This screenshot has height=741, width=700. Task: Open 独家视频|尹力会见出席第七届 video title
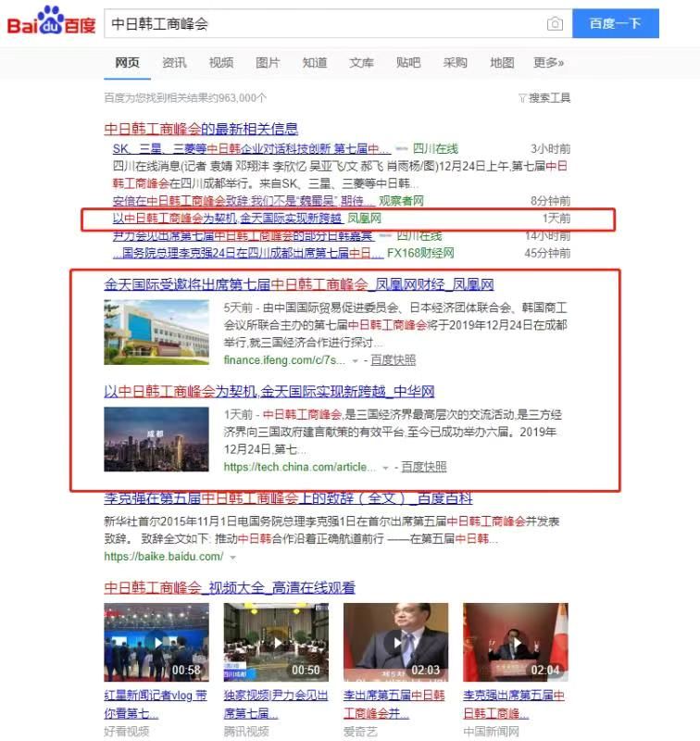click(x=276, y=704)
